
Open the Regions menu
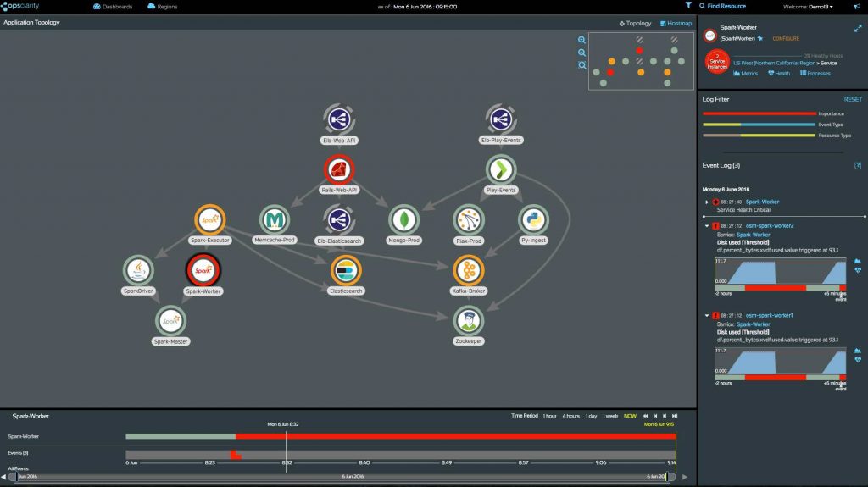pyautogui.click(x=162, y=7)
